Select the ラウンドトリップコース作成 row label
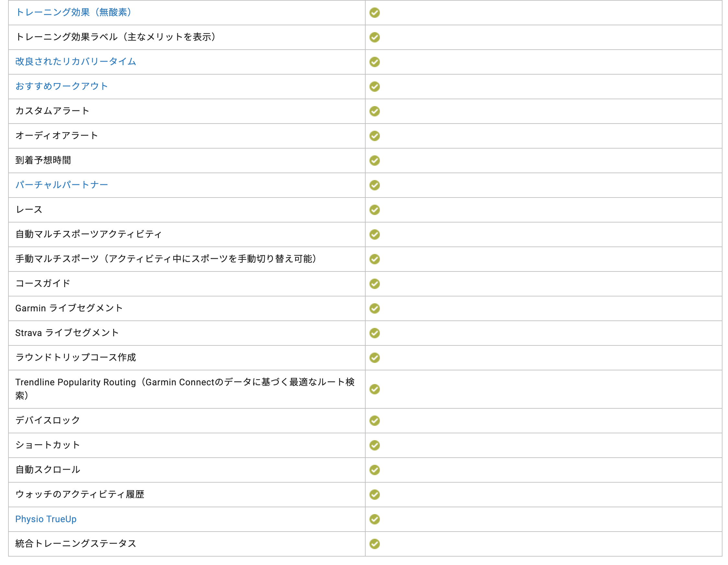The height and width of the screenshot is (565, 728). pos(76,358)
